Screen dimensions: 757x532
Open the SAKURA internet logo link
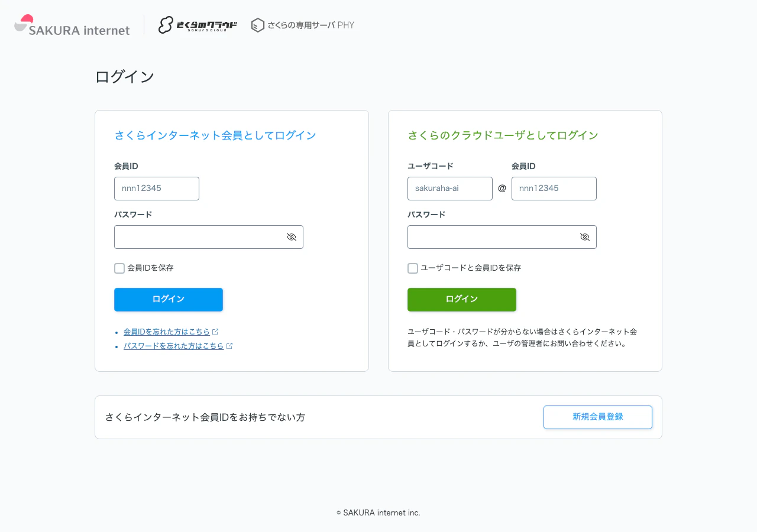click(x=72, y=25)
